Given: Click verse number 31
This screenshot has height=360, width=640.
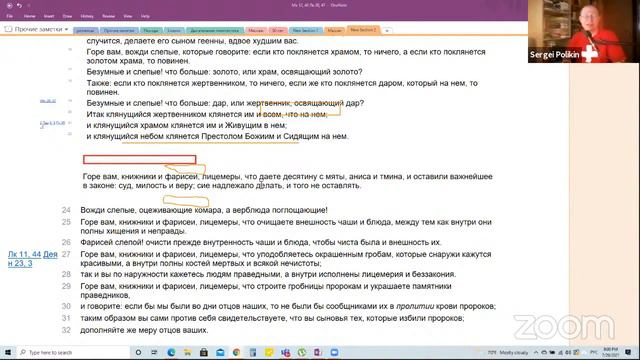Looking at the screenshot, I should (66, 318).
